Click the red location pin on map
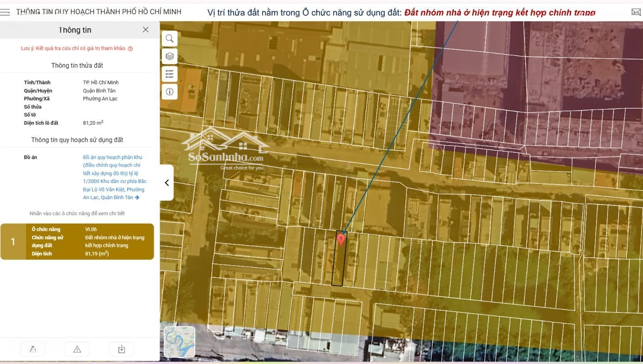Image resolution: width=643 pixels, height=364 pixels. 341,240
